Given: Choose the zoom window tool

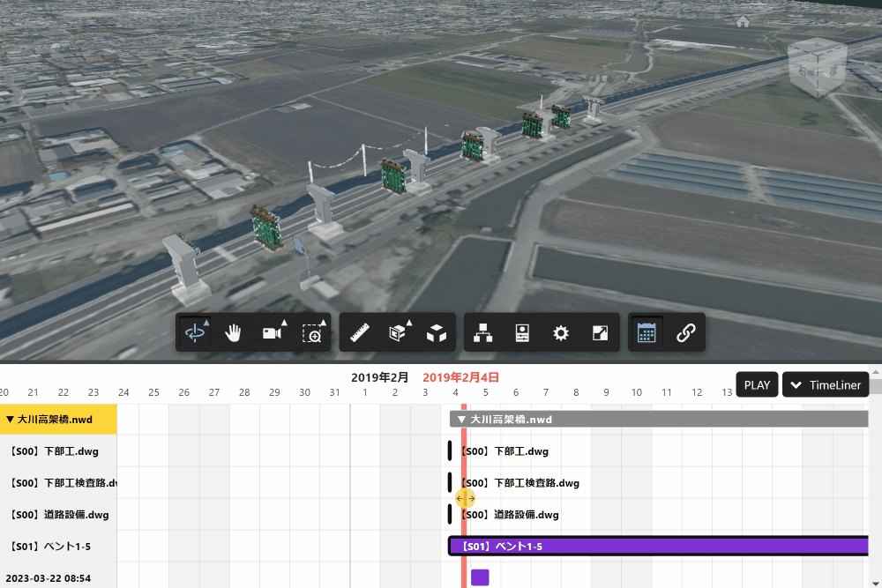Looking at the screenshot, I should point(311,332).
